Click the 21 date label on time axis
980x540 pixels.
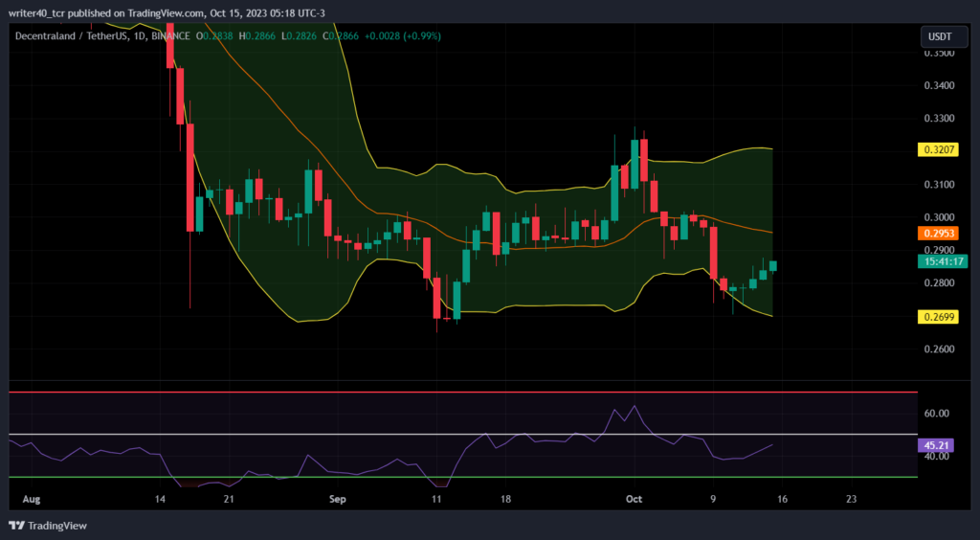pos(228,500)
